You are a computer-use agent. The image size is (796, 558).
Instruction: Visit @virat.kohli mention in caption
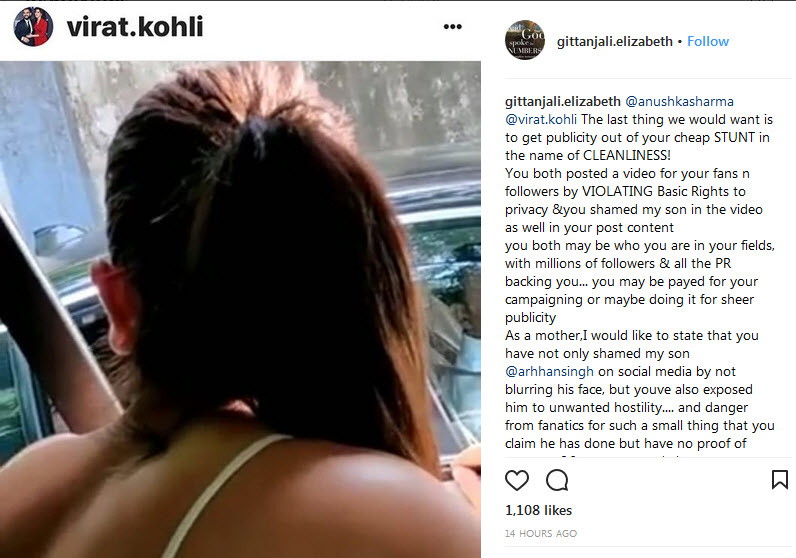pos(541,120)
